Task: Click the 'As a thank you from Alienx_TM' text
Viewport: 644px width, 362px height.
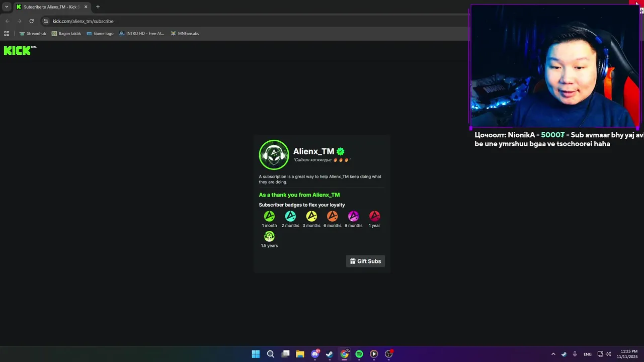Action: [299, 195]
